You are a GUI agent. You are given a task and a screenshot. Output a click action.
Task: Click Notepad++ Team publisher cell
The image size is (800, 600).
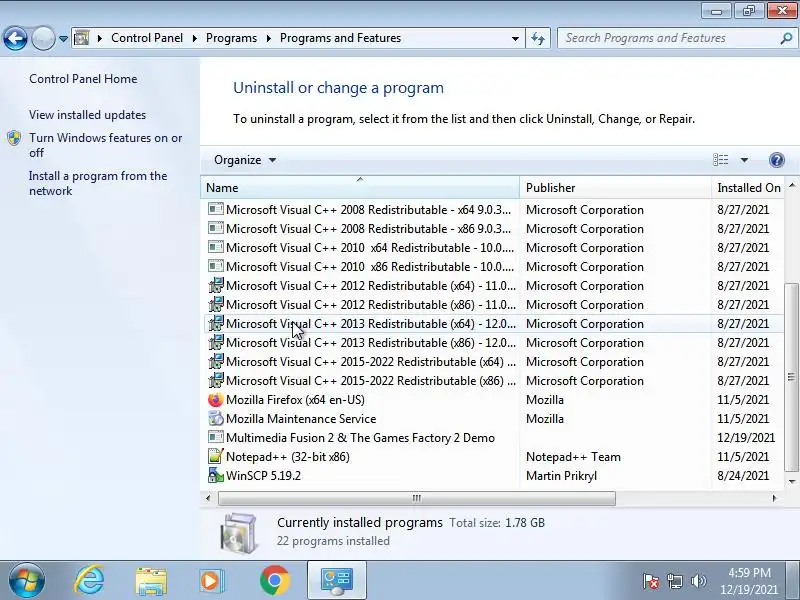573,457
